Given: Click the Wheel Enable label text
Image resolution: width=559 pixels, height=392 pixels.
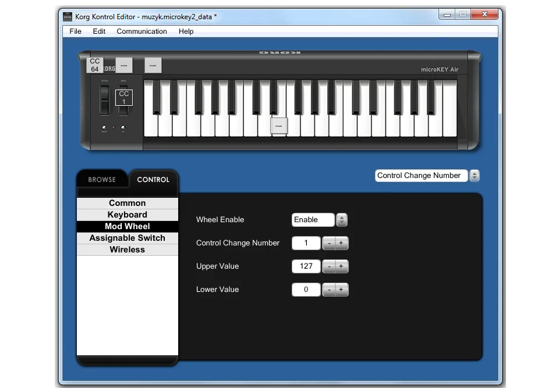Looking at the screenshot, I should (x=220, y=220).
